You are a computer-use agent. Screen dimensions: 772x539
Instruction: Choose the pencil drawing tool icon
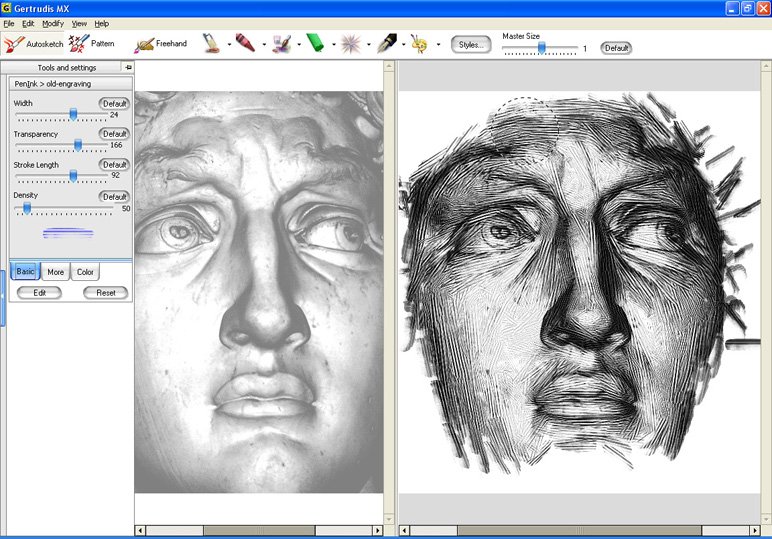click(x=211, y=44)
